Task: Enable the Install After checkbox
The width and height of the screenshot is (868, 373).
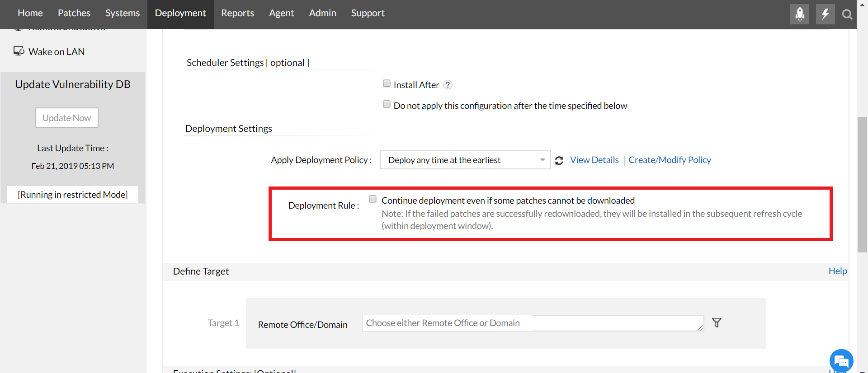Action: (387, 84)
